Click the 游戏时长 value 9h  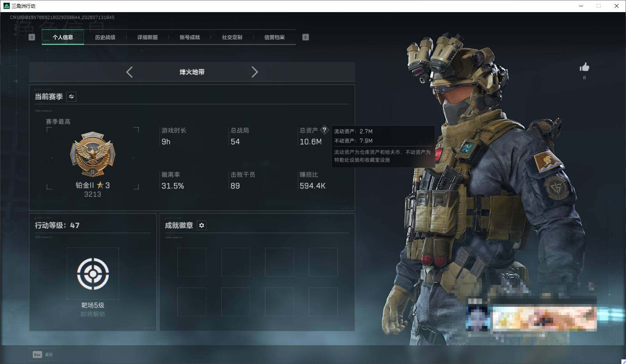point(166,142)
